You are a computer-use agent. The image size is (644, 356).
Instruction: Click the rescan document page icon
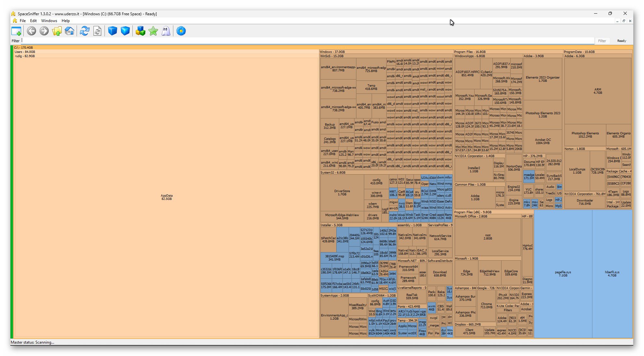pos(97,31)
